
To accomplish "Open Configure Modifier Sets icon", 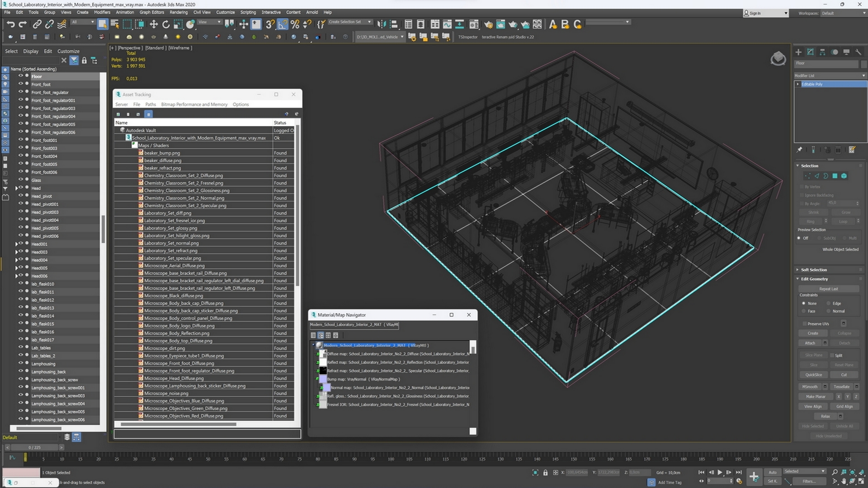I will [x=852, y=150].
